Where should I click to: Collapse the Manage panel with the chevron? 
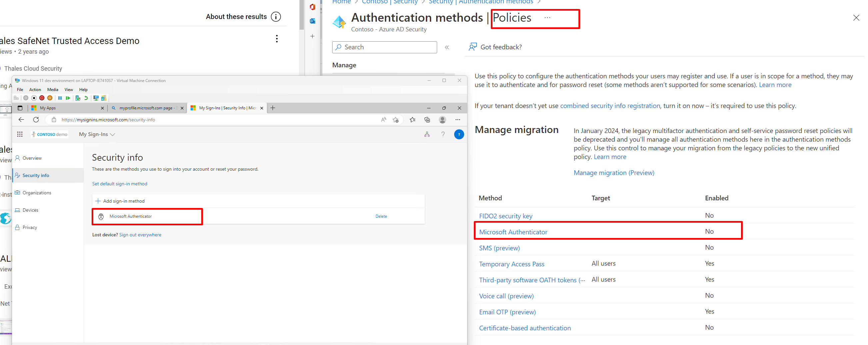pos(447,47)
